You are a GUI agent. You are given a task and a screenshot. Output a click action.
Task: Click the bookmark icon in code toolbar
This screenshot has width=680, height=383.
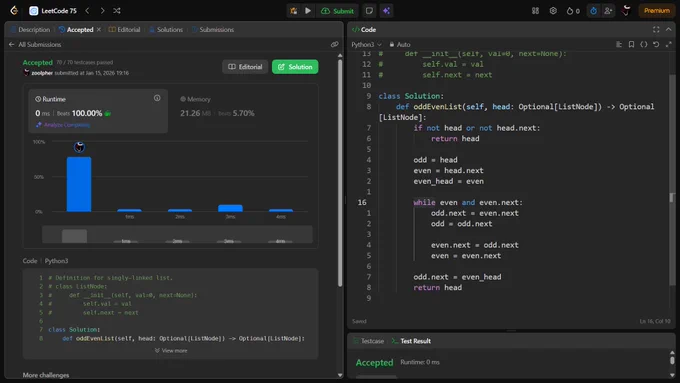pos(631,44)
